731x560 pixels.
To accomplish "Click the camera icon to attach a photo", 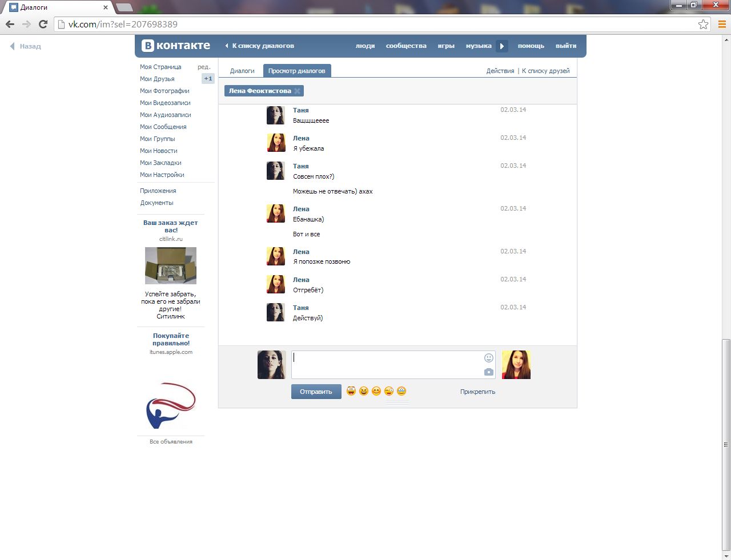I will [x=488, y=372].
